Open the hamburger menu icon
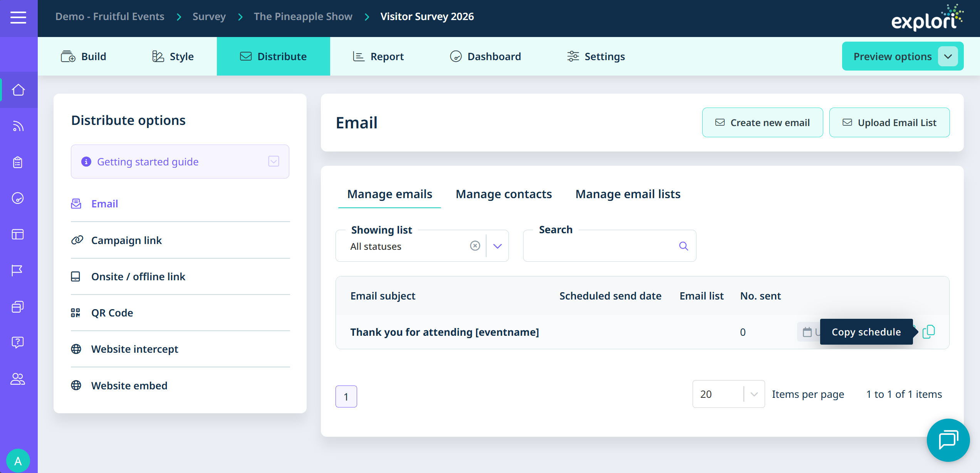980x473 pixels. 18,17
